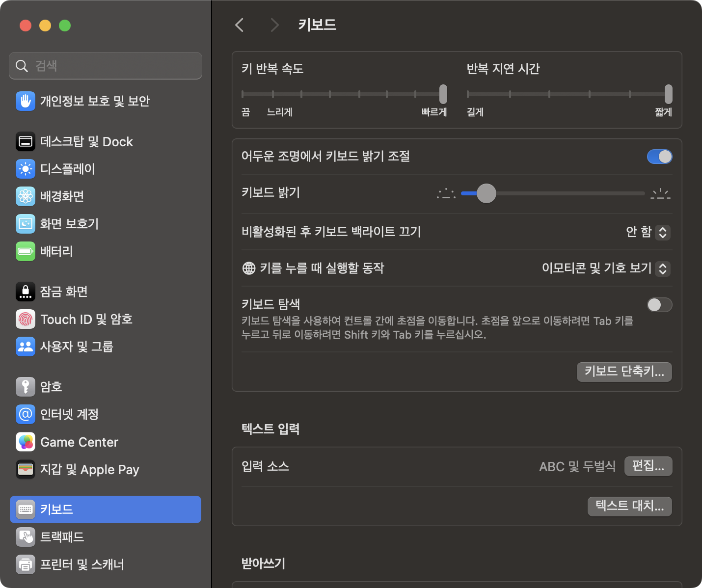The height and width of the screenshot is (588, 702).
Task: Select the 인터넷 계정 @ icon
Action: [26, 414]
